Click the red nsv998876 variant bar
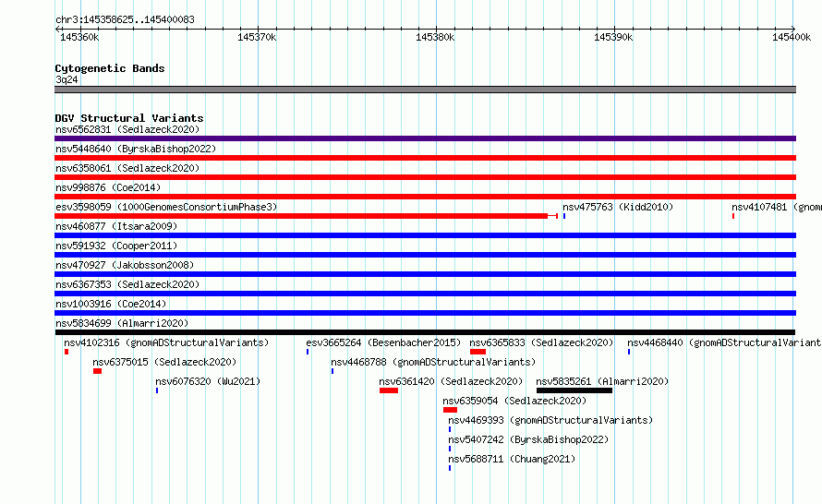 (425, 197)
